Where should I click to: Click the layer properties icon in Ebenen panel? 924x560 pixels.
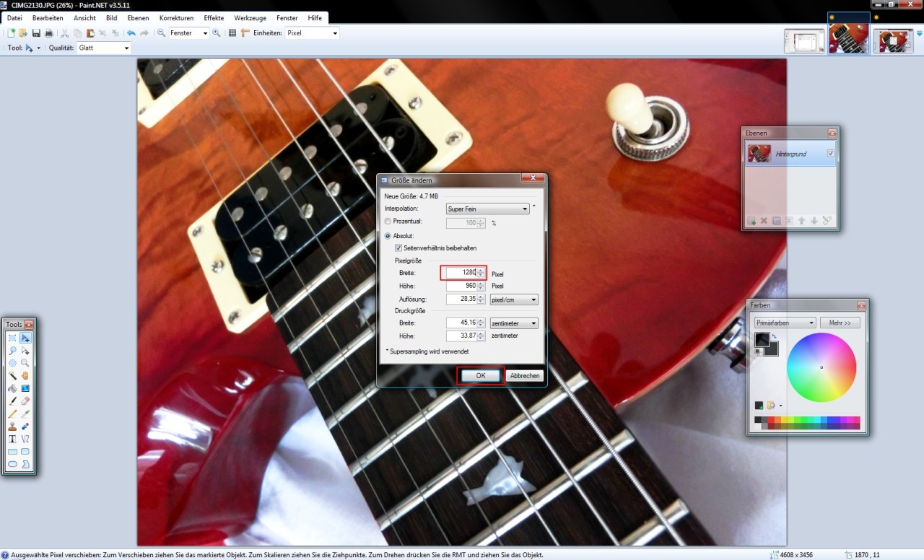827,221
